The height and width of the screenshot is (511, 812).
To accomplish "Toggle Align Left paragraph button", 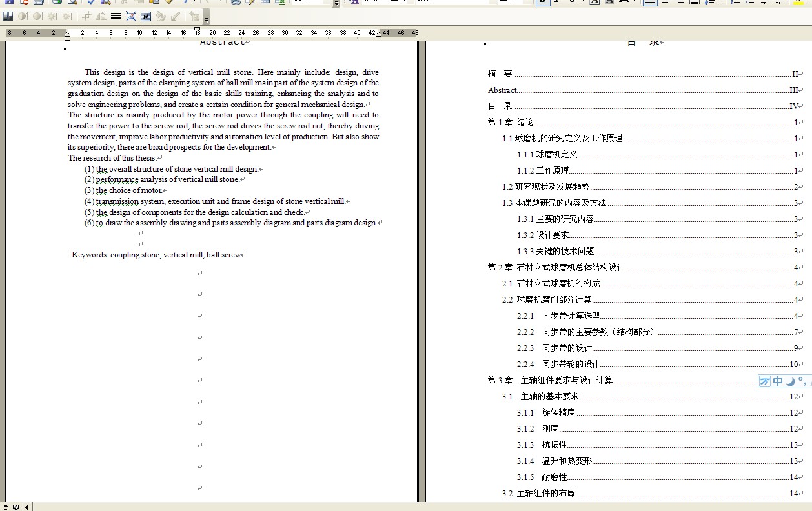I will coord(650,3).
